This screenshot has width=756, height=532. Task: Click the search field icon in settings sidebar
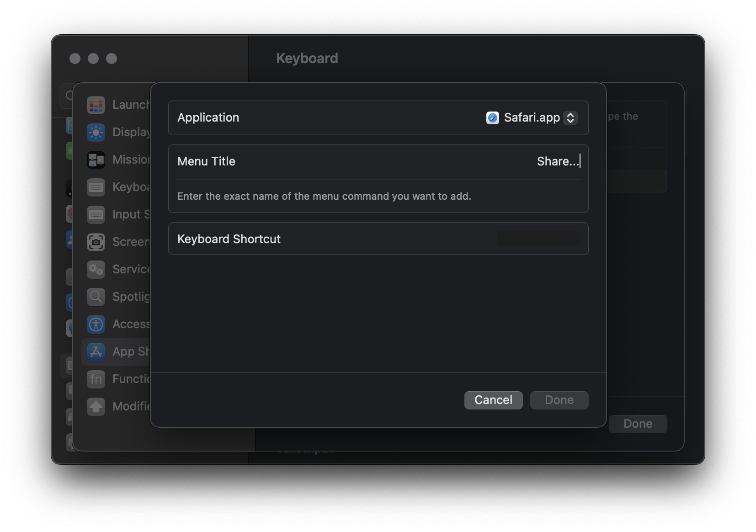pyautogui.click(x=69, y=95)
